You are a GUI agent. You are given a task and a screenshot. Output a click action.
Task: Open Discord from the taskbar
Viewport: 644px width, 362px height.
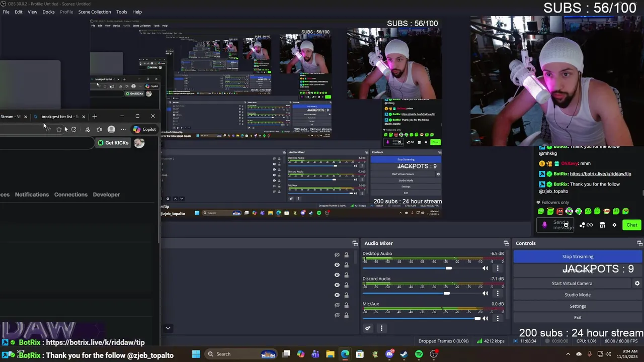[x=389, y=354]
